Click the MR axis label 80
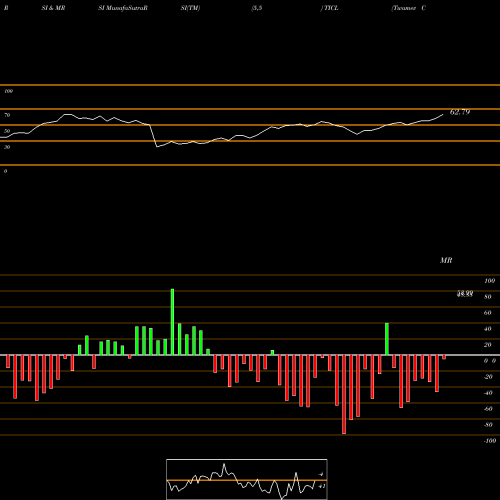 pos(488,297)
